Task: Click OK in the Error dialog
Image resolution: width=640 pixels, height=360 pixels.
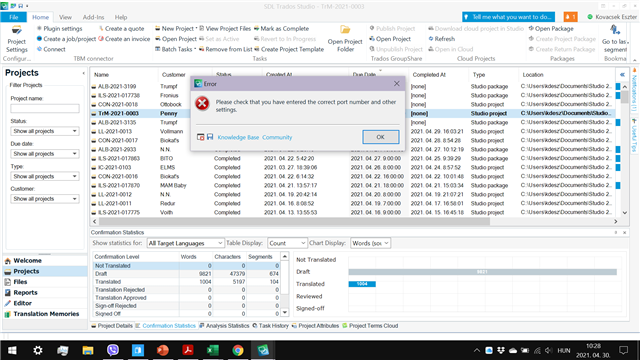Action: click(x=380, y=137)
